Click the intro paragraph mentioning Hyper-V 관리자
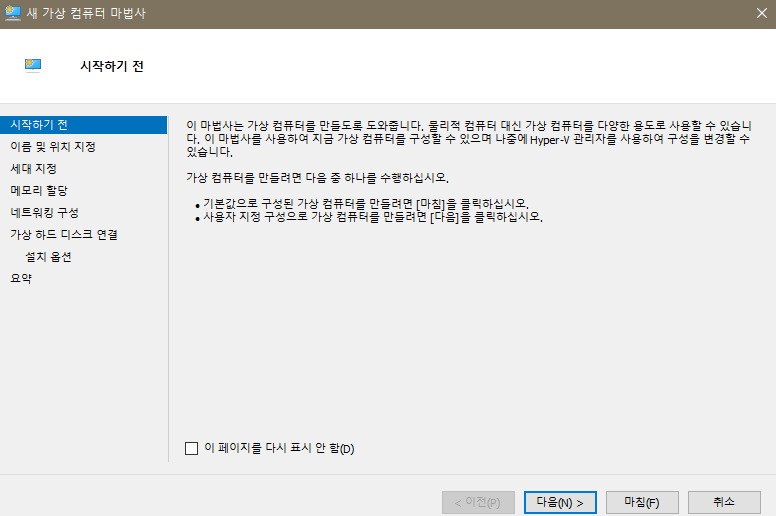This screenshot has width=776, height=516. point(469,139)
